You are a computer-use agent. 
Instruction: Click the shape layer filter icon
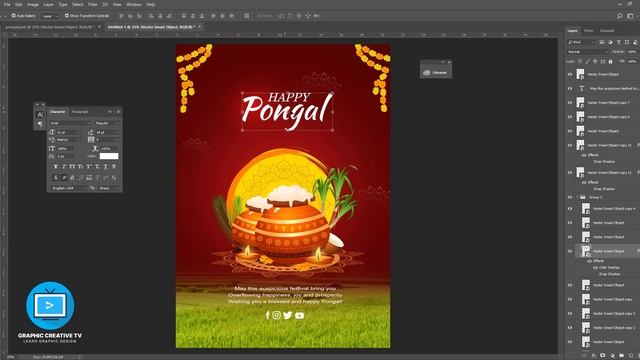(627, 42)
